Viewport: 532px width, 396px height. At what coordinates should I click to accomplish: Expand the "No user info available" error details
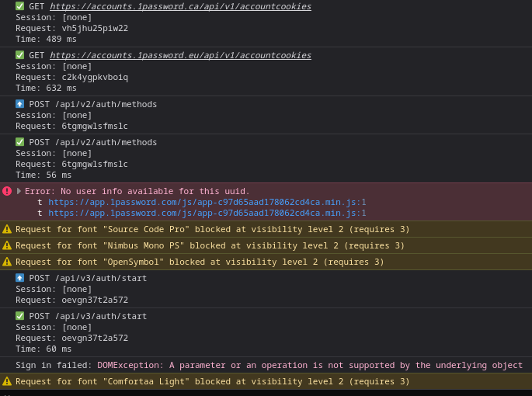pos(19,191)
